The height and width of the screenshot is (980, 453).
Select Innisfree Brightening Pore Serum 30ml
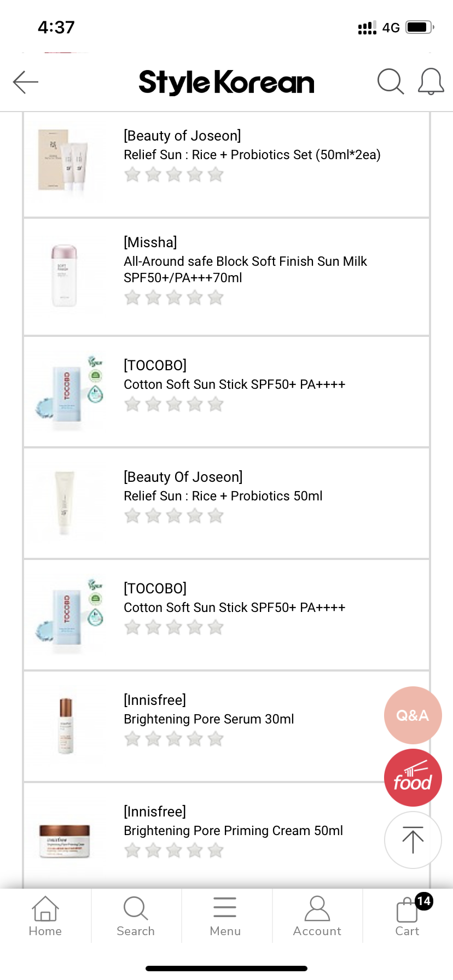(209, 719)
